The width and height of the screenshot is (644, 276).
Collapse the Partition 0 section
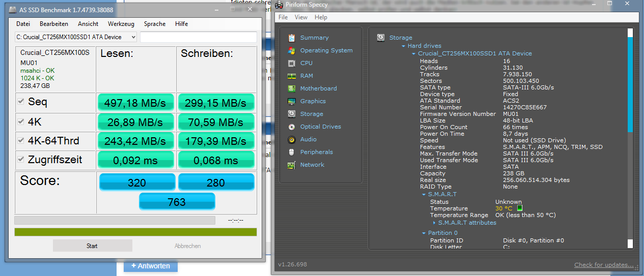click(x=424, y=233)
